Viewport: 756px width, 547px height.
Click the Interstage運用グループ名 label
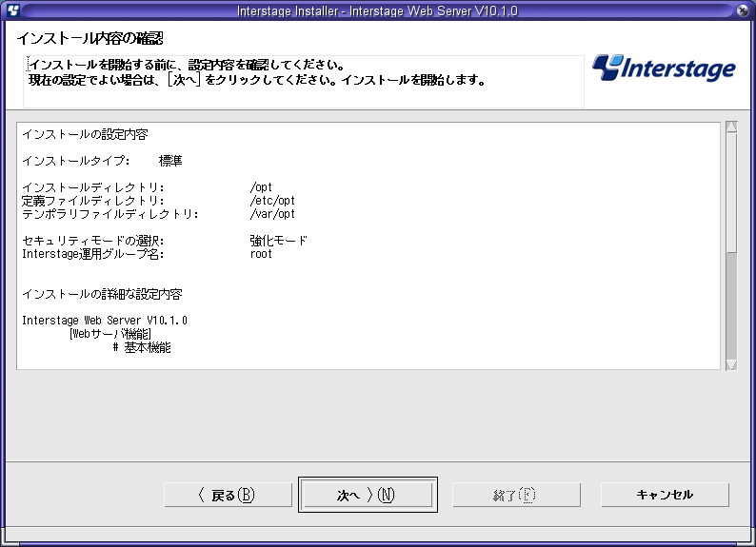(93, 254)
